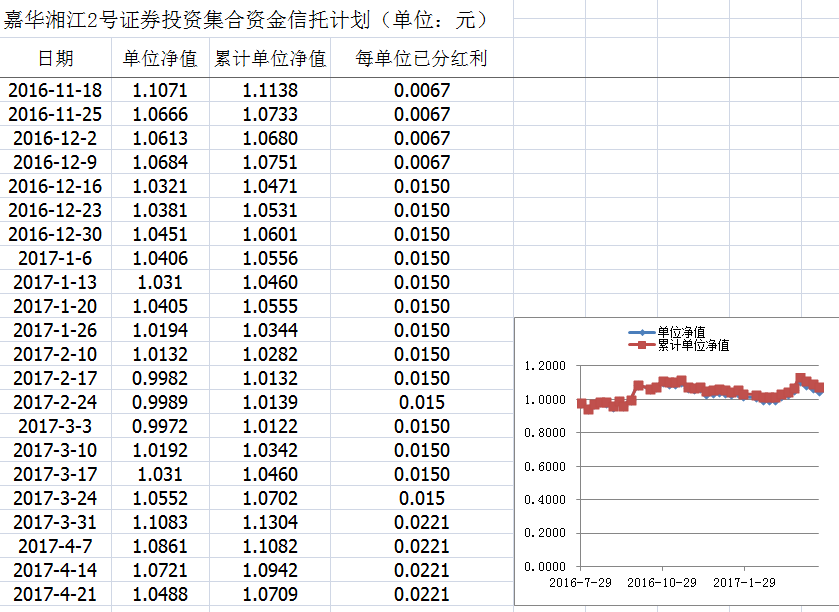Click the 2016-10-29 label on chart horizontal axis

(662, 581)
